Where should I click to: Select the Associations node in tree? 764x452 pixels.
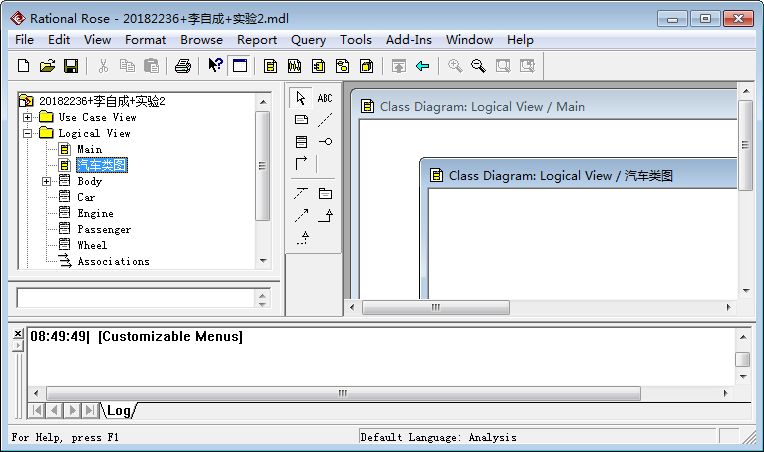[113, 262]
